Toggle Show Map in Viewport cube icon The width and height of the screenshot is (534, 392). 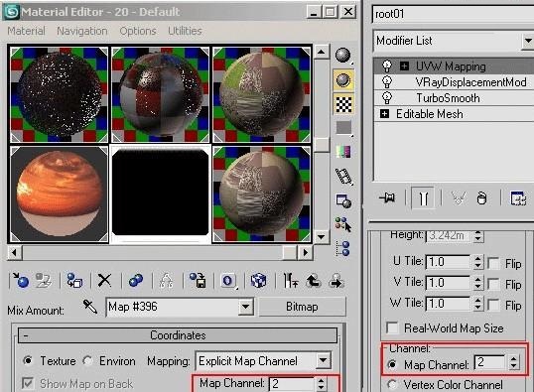click(x=258, y=281)
